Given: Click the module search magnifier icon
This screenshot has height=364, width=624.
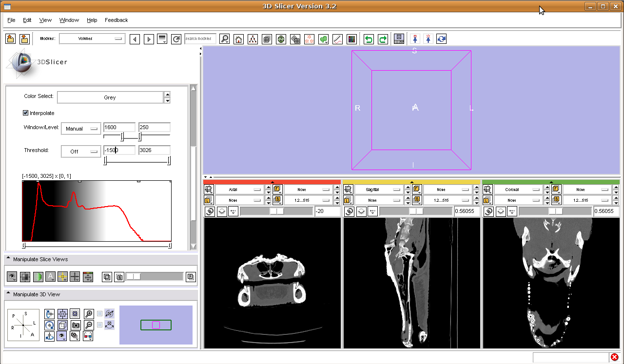Looking at the screenshot, I should click(224, 39).
